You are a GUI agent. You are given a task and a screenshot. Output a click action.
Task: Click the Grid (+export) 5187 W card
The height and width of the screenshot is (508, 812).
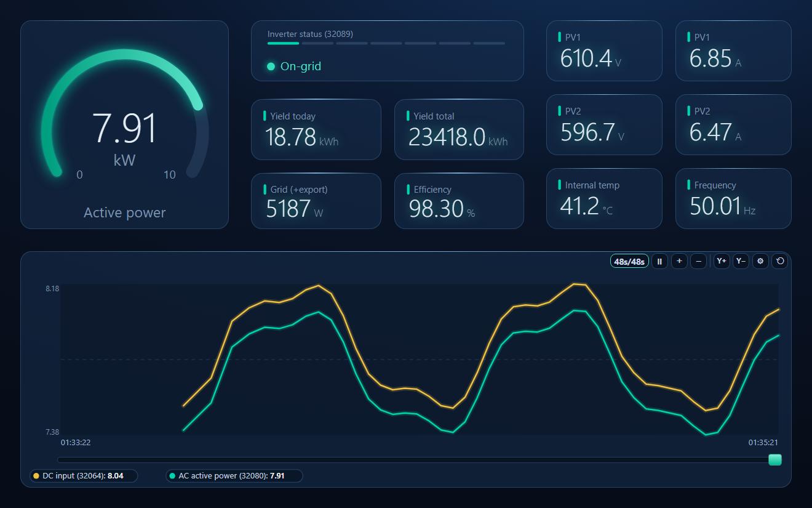(x=316, y=201)
